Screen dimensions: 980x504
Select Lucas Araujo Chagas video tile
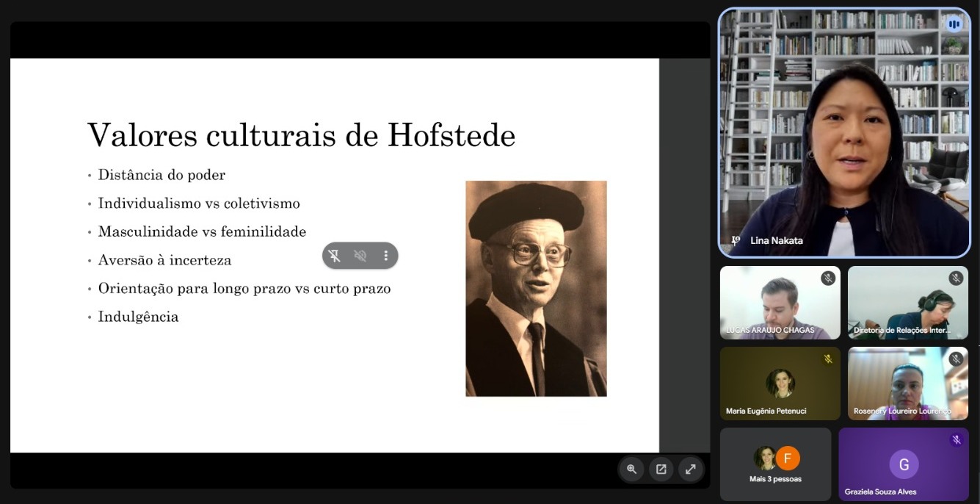(x=780, y=302)
